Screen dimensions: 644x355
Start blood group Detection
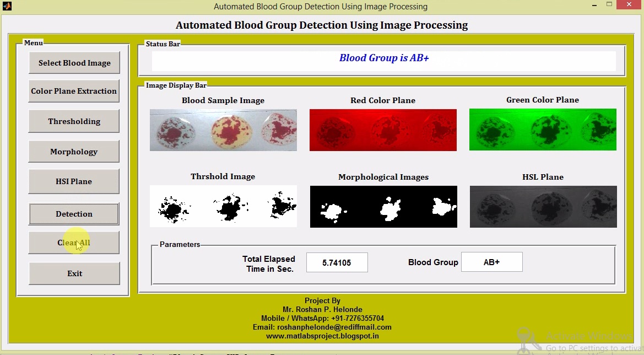[74, 214]
